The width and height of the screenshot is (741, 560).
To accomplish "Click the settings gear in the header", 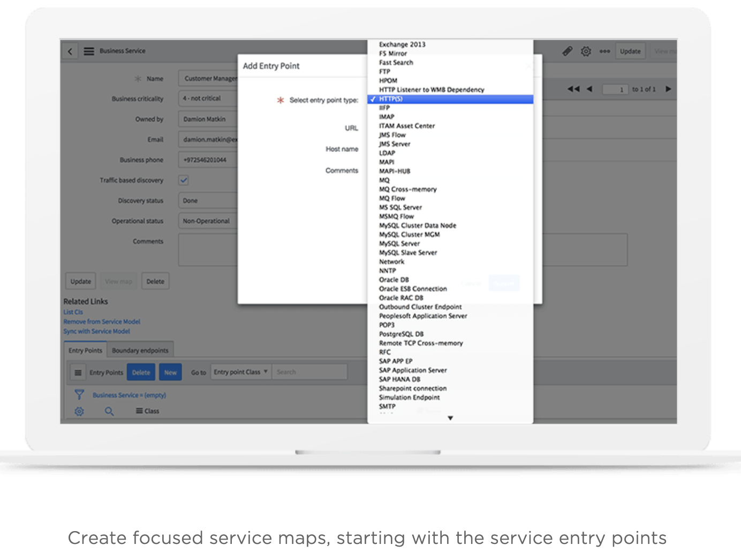I will pos(586,51).
